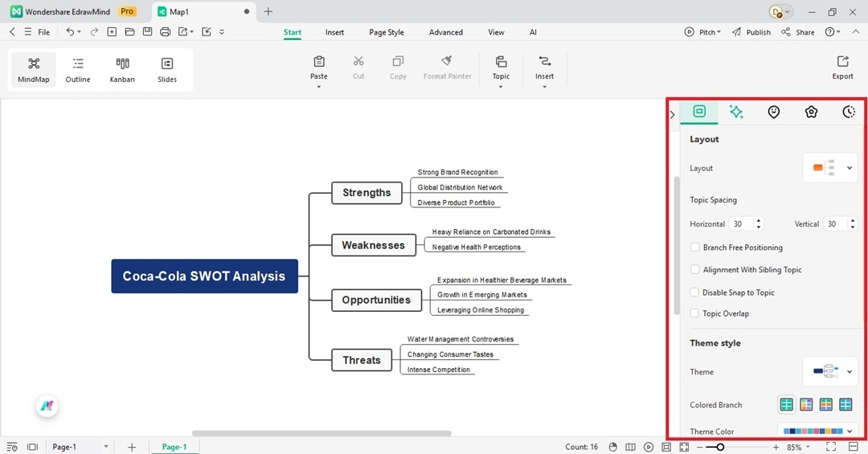Click the Share button
Image resolution: width=868 pixels, height=454 pixels.
point(798,32)
